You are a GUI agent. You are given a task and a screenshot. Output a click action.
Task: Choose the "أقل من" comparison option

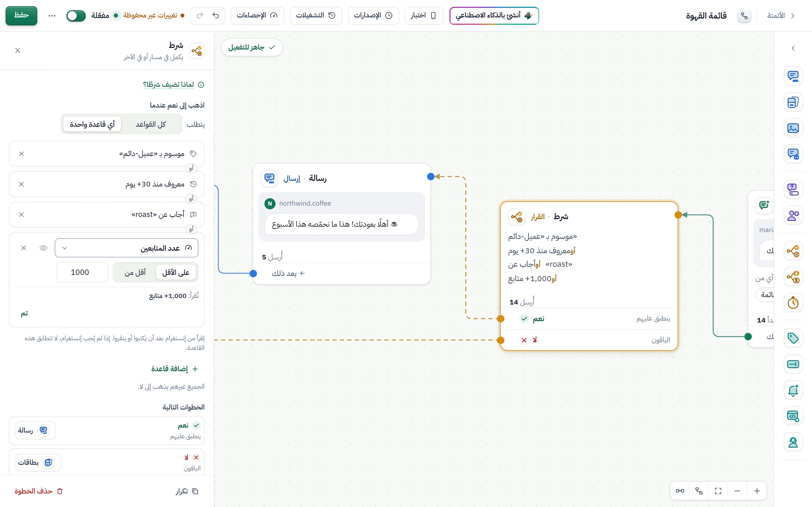click(135, 272)
